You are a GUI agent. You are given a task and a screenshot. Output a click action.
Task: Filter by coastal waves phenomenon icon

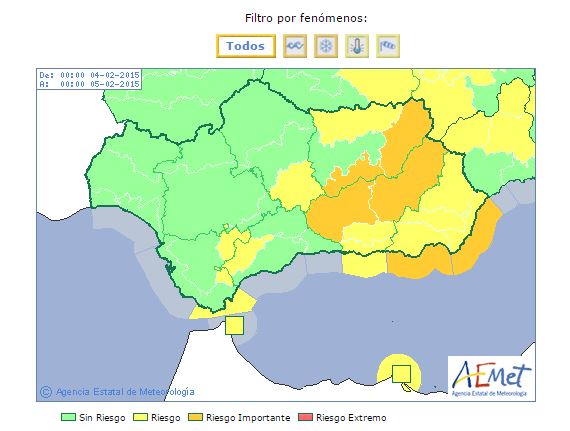295,46
